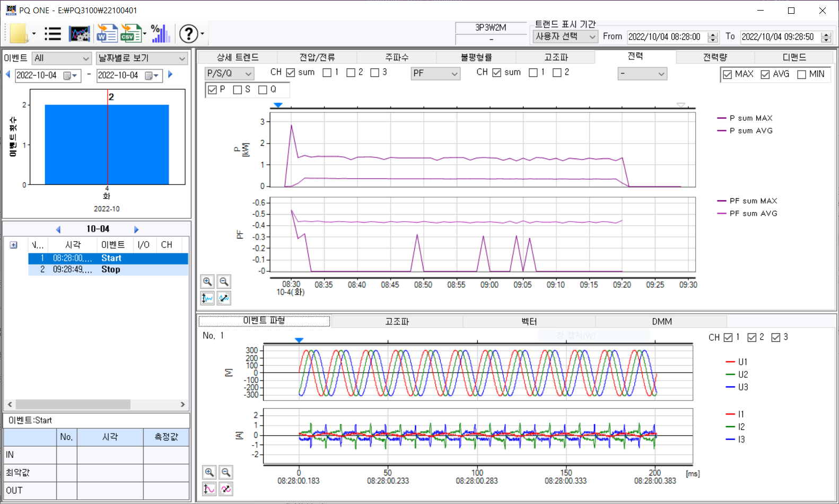The image size is (839, 504).
Task: Toggle sum checkbox for PF channel
Action: click(497, 73)
